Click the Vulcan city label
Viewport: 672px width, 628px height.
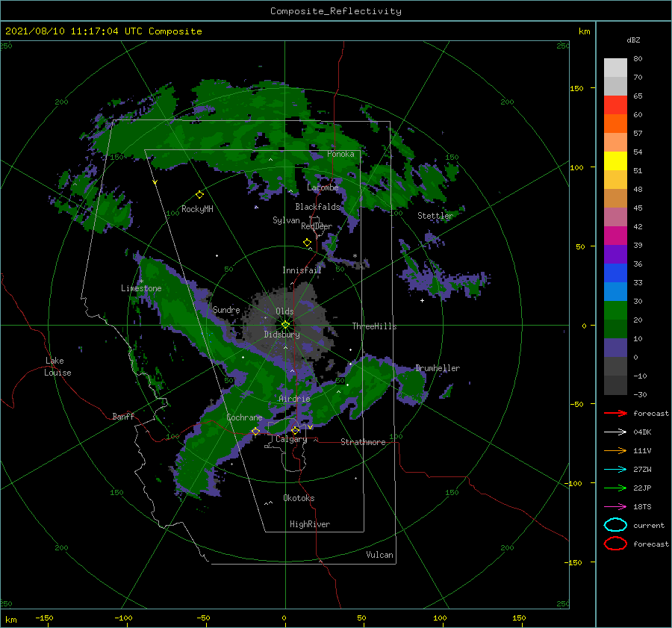click(x=380, y=555)
